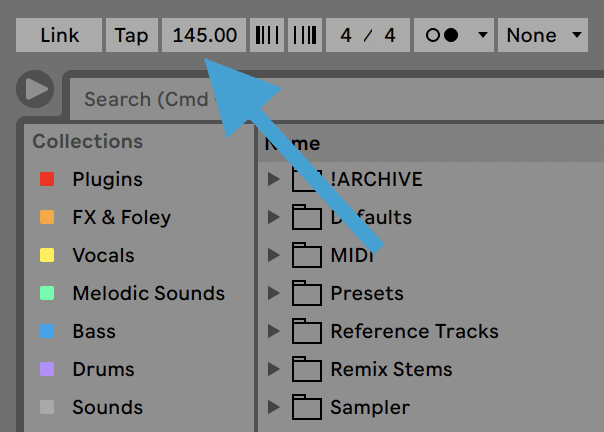
Task: Select the !ARCHIVE folder name
Action: (376, 179)
